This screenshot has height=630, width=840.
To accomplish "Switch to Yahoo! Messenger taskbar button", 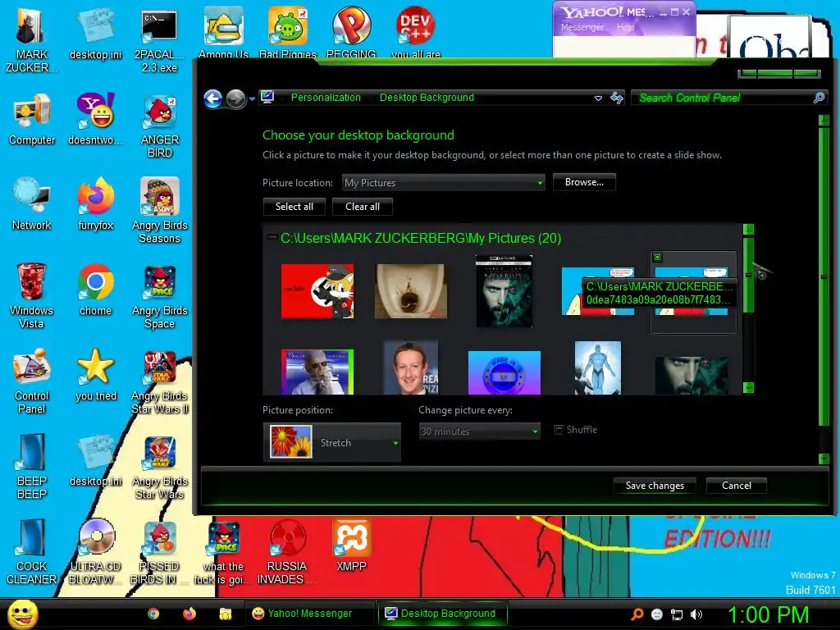I will pos(310,614).
